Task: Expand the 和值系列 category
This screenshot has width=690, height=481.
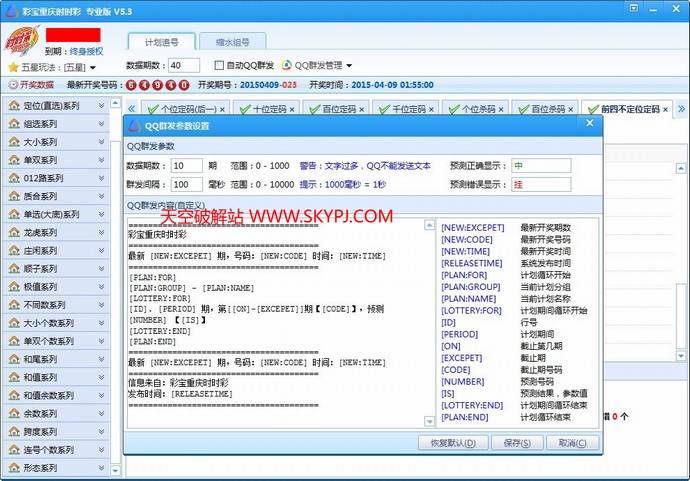Action: pos(102,376)
